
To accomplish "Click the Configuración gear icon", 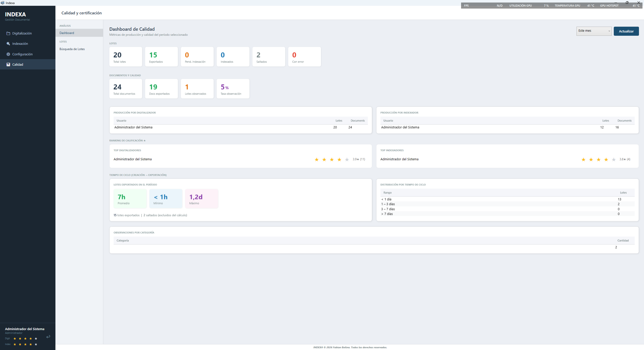I will click(8, 54).
